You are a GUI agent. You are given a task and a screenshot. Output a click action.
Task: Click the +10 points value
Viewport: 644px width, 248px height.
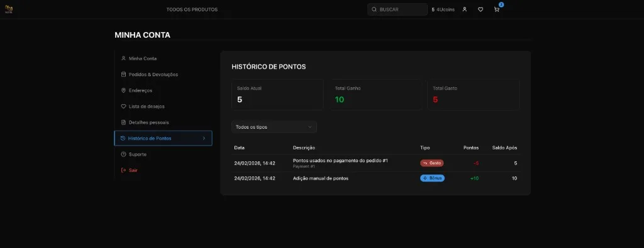(x=474, y=178)
